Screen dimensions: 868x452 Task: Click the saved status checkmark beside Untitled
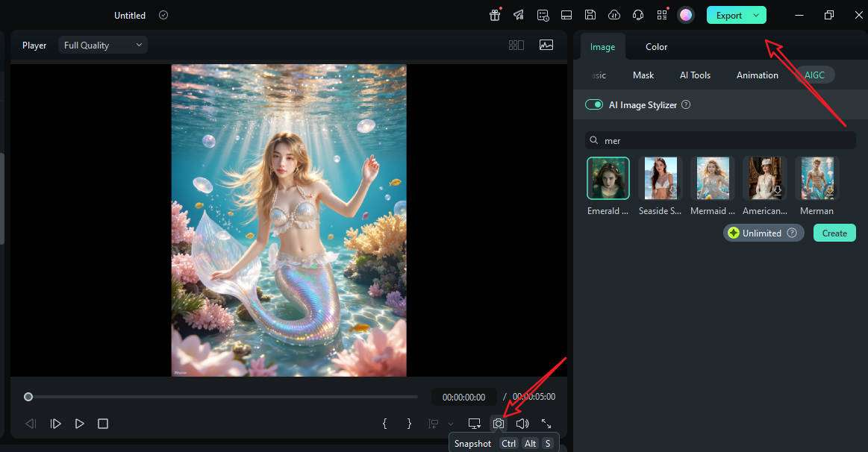pyautogui.click(x=163, y=16)
